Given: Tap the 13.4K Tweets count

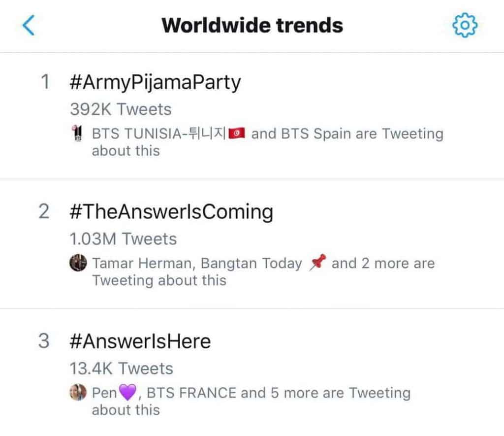Looking at the screenshot, I should [122, 369].
